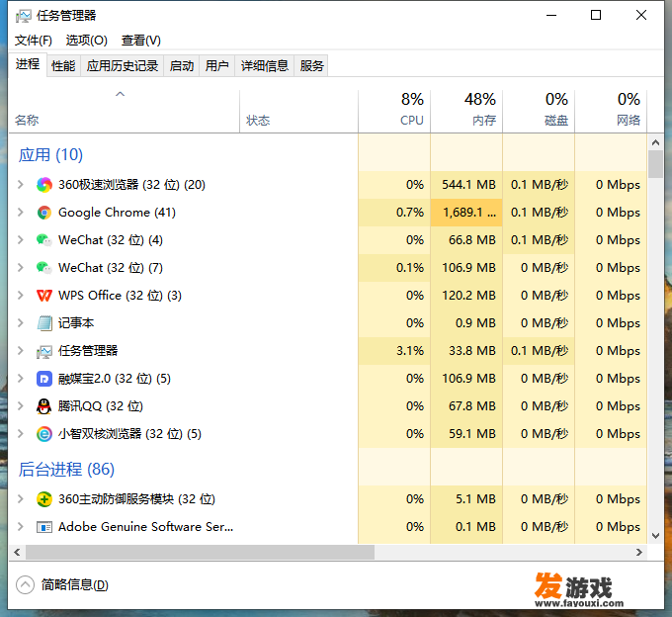Select the 后台进程 (86) group header
The image size is (672, 617).
pos(66,469)
